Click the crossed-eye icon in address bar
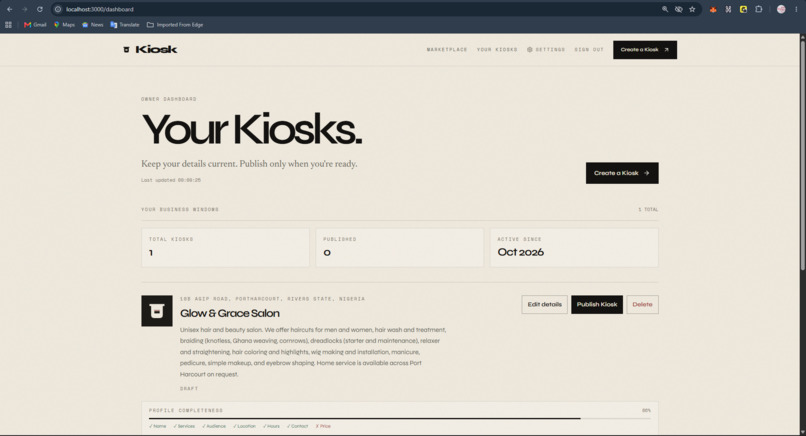The image size is (806, 436). point(679,9)
